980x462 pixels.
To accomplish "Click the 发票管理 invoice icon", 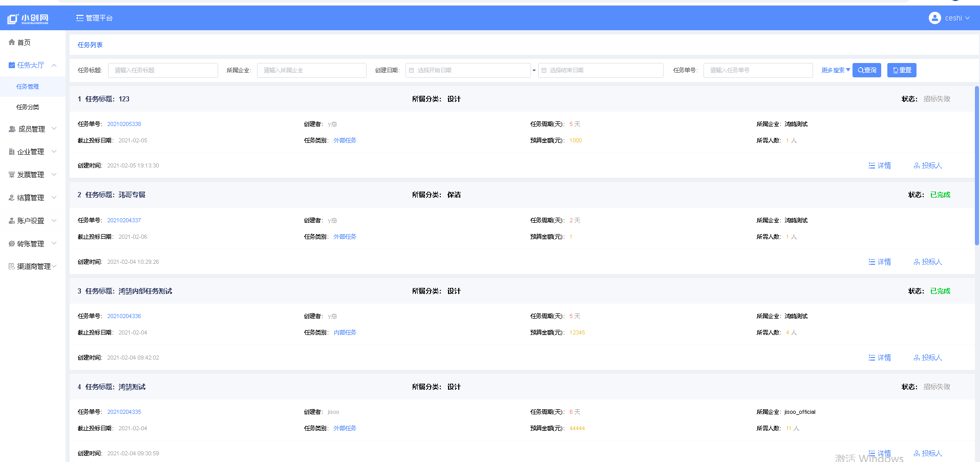I will tap(12, 175).
